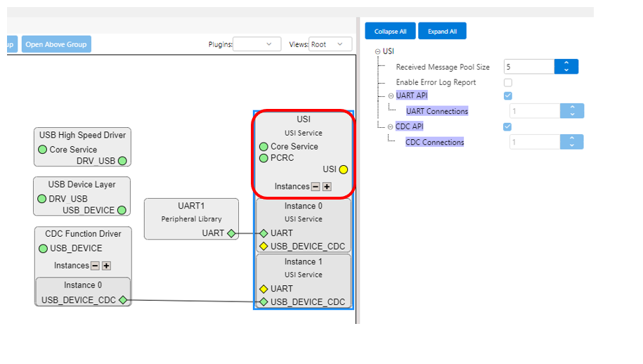The width and height of the screenshot is (643, 364).
Task: Click the Received Message Pool Size stepper
Action: [x=566, y=67]
